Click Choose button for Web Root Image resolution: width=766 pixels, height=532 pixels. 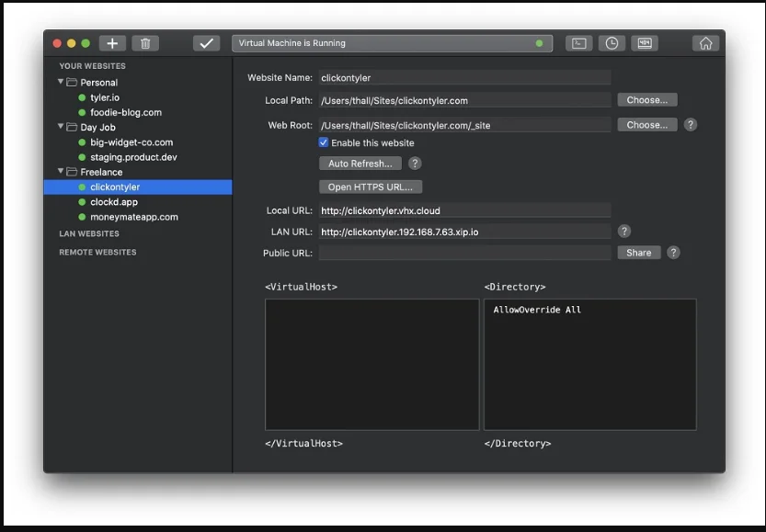point(646,125)
